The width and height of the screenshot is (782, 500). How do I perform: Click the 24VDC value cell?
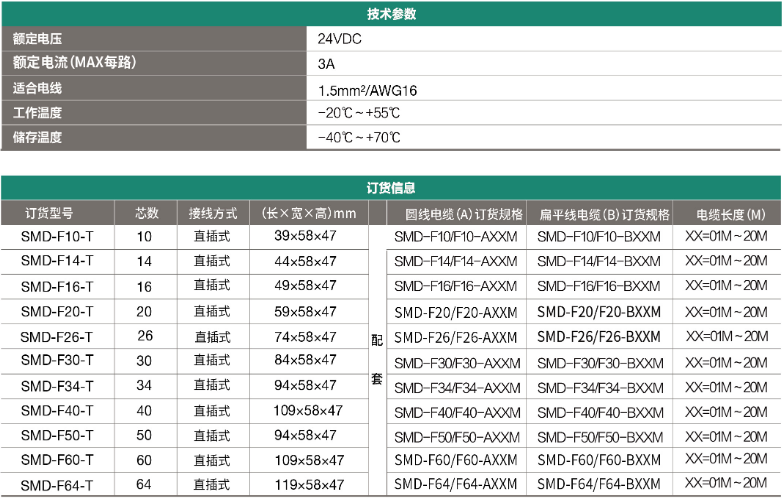[339, 39]
